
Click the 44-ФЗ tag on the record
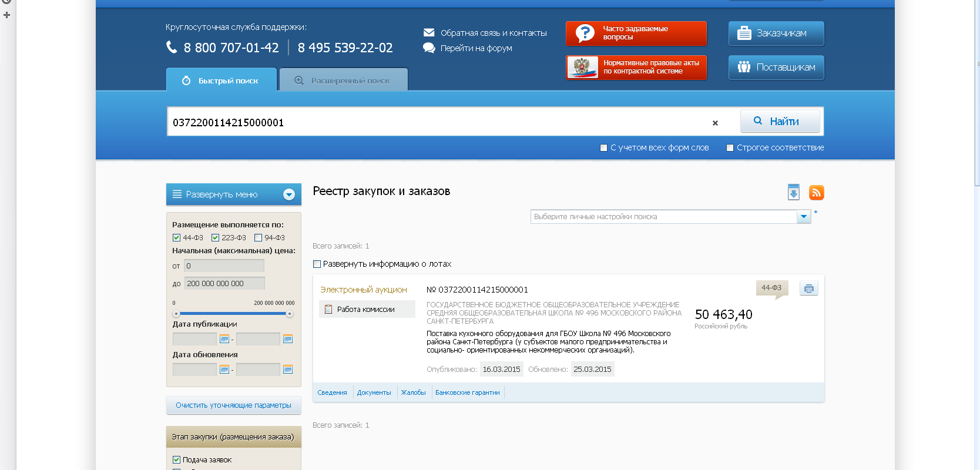[771, 288]
